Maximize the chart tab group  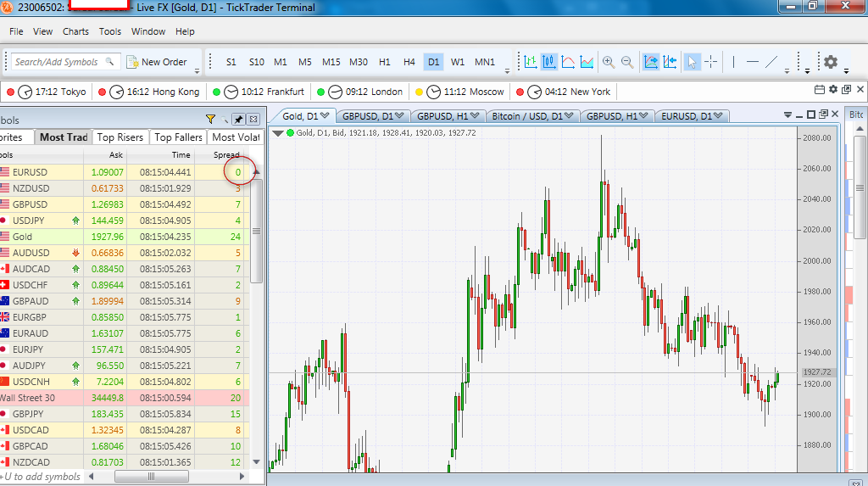click(x=811, y=115)
